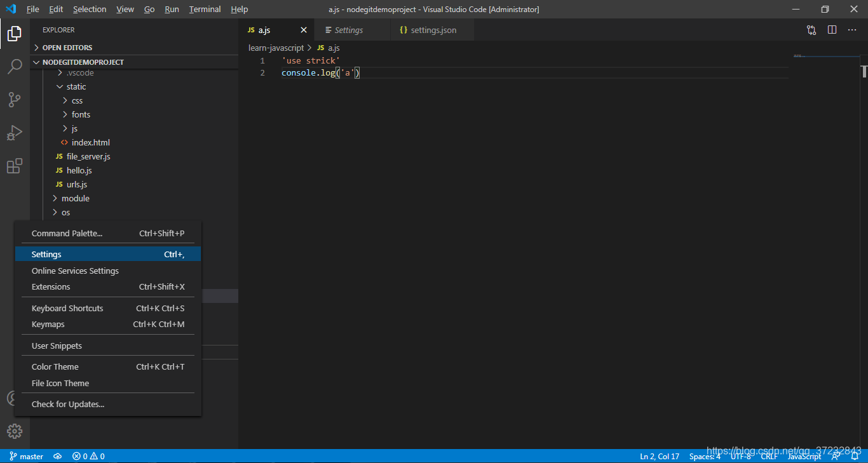Image resolution: width=868 pixels, height=463 pixels.
Task: Open the File menu
Action: pyautogui.click(x=32, y=9)
